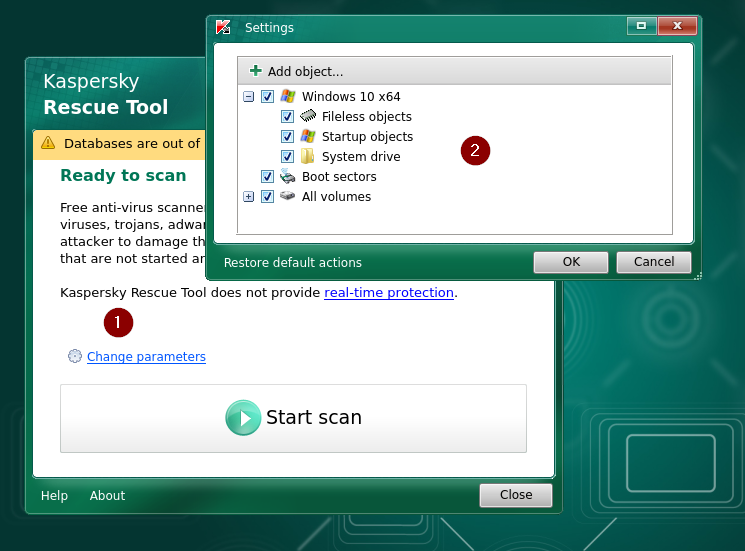Click the yellow warning triangle icon
Image resolution: width=745 pixels, height=551 pixels.
point(48,142)
